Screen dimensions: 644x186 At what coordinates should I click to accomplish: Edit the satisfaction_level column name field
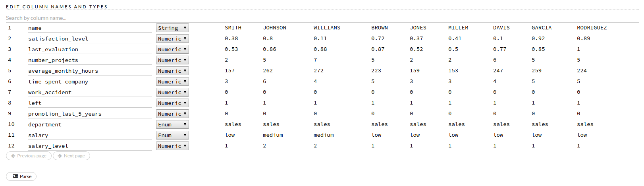(90, 39)
